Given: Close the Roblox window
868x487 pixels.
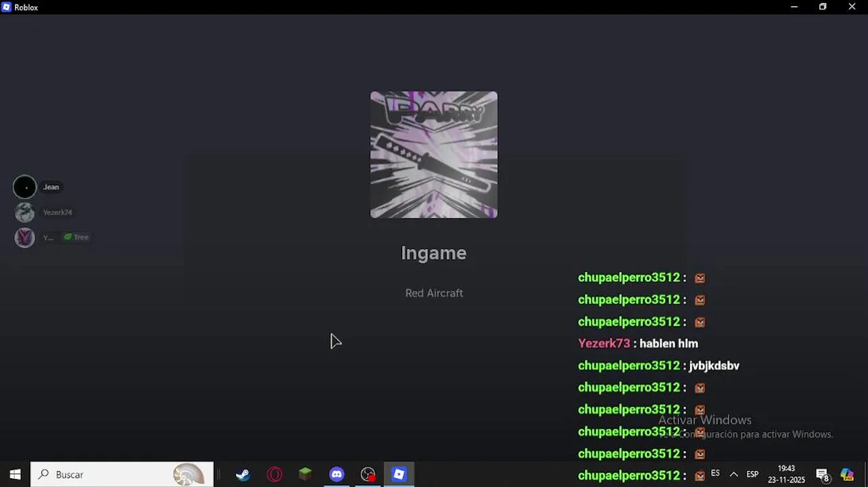Looking at the screenshot, I should pyautogui.click(x=852, y=7).
